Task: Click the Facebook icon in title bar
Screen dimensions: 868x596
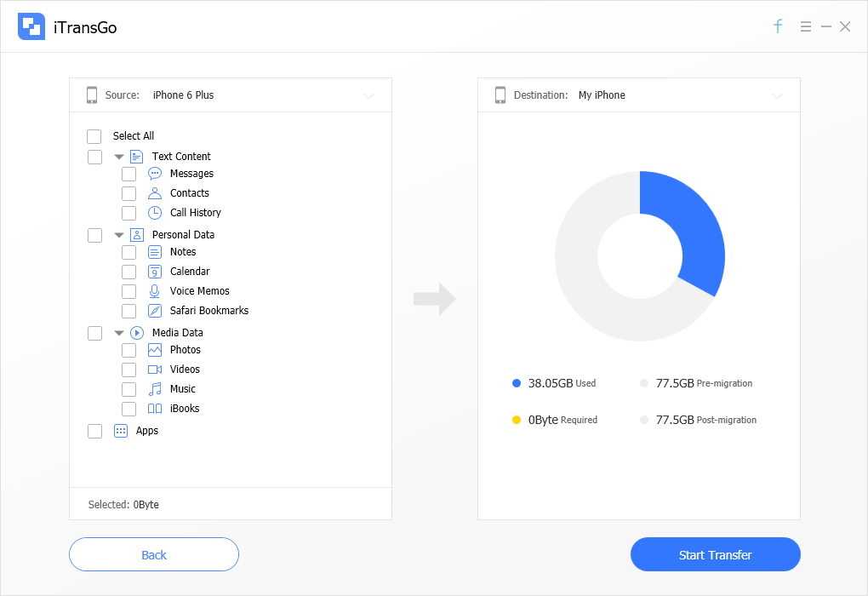Action: coord(778,26)
